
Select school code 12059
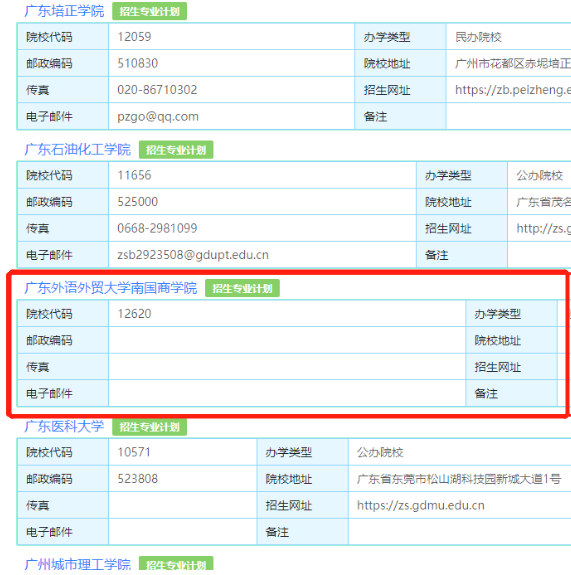(134, 37)
